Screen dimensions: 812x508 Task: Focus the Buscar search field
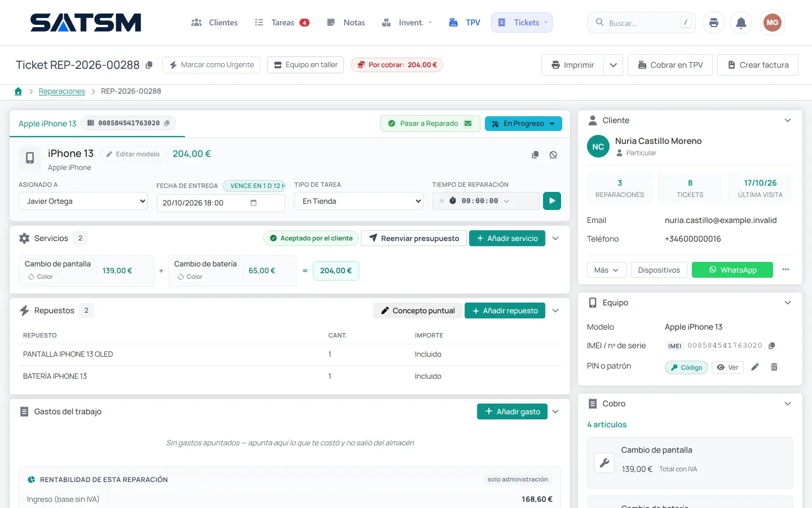coord(642,23)
